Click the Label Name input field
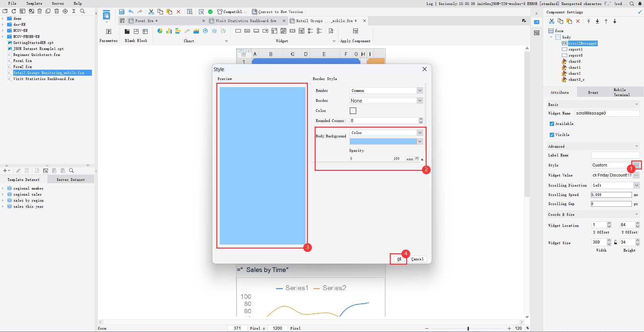The width and height of the screenshot is (644, 332). tap(615, 155)
